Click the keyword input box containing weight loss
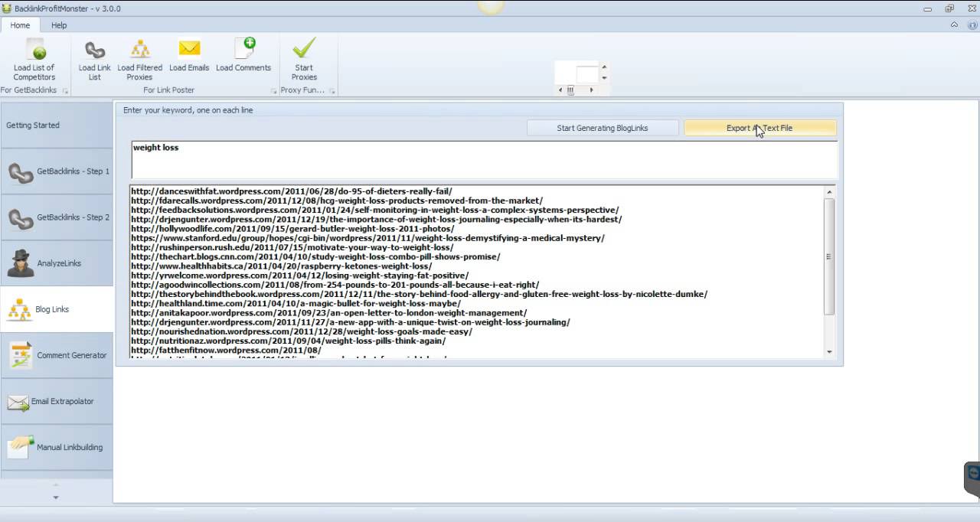This screenshot has height=522, width=980. 485,159
